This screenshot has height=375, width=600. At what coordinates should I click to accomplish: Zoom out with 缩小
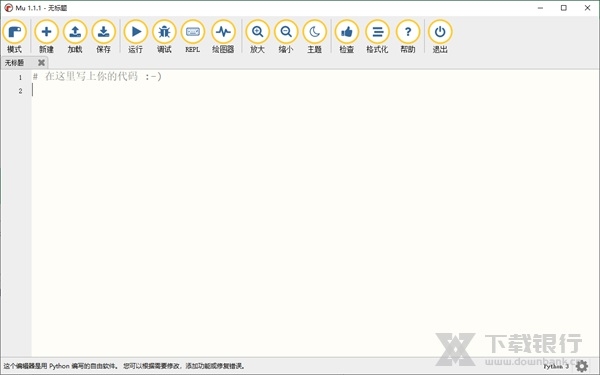(x=286, y=36)
